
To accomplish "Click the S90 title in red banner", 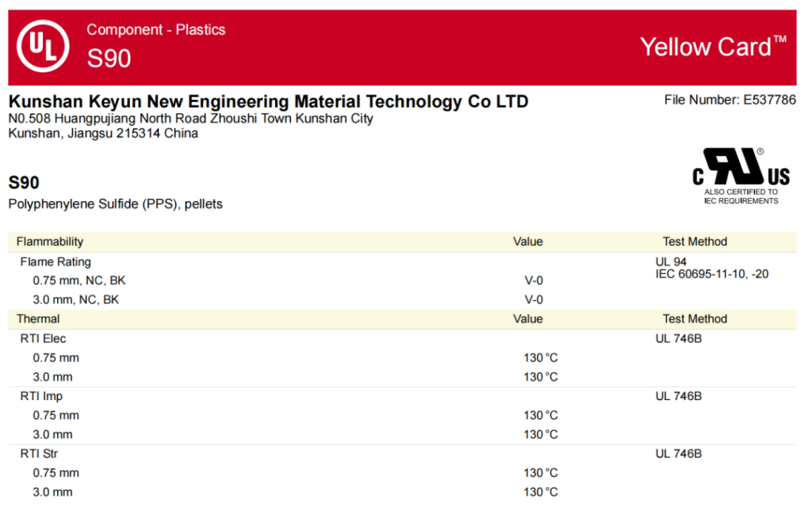I will [x=109, y=59].
